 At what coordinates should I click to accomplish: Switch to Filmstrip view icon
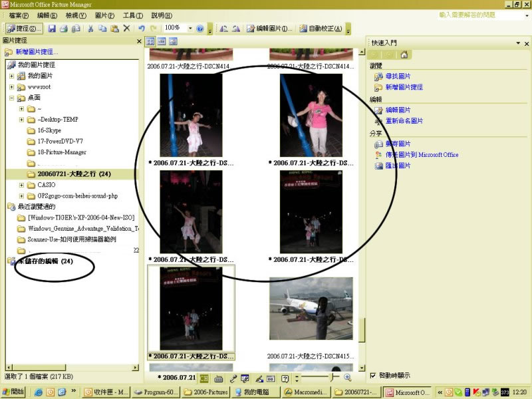162,41
